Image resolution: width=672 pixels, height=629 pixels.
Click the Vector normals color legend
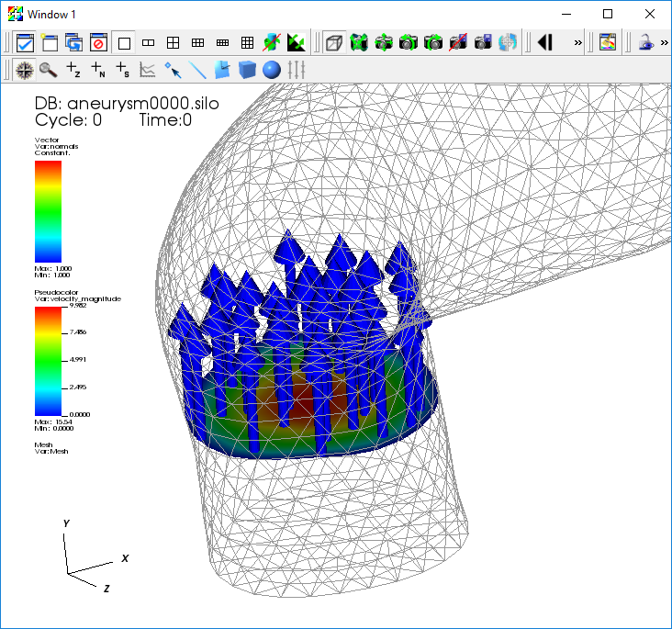click(x=48, y=211)
